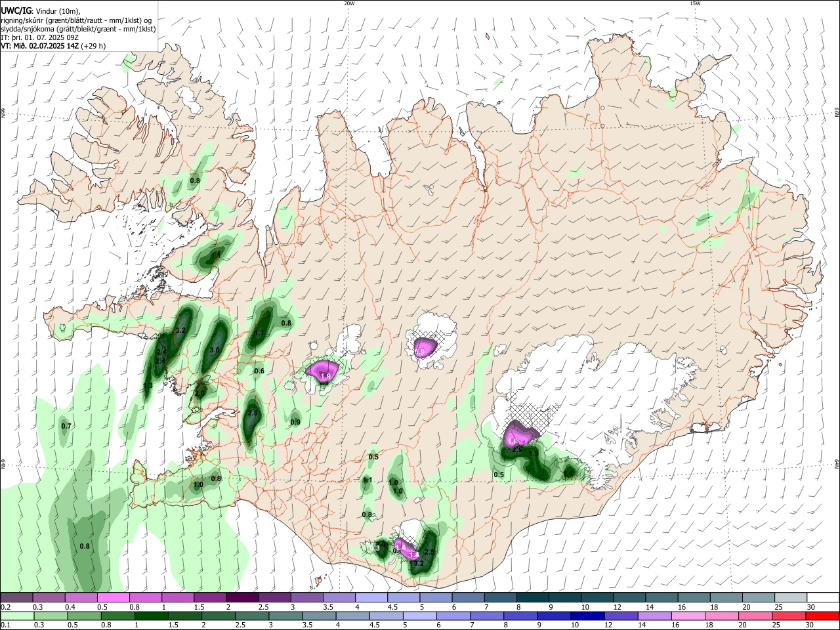The height and width of the screenshot is (630, 840).
Task: Click the '0.7' value over the ocean
Action: coord(66,427)
